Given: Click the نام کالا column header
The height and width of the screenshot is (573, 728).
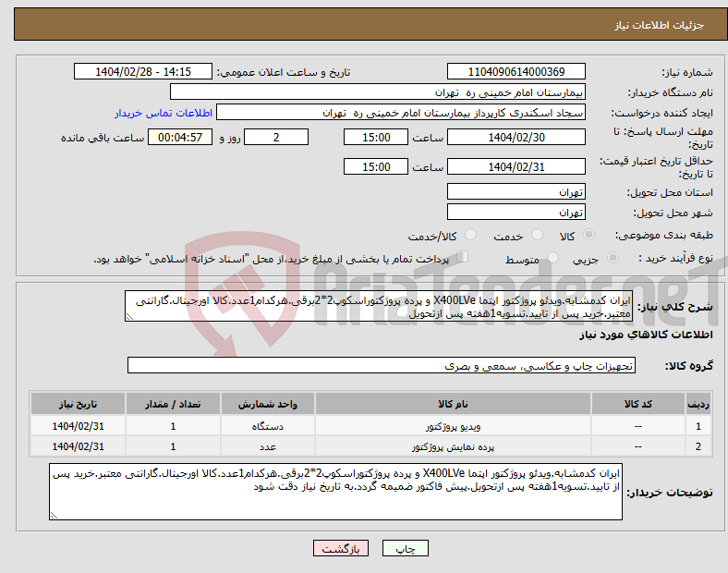Looking at the screenshot, I should (453, 404).
